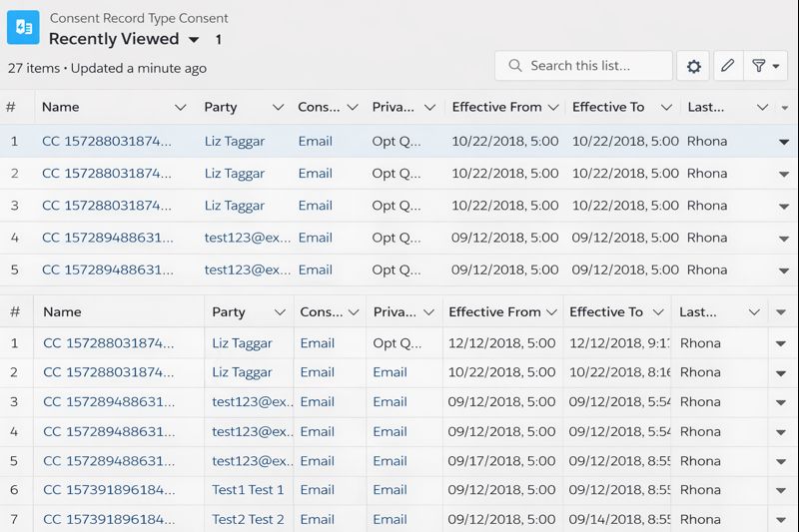Click the Consent Record object icon
Image resolution: width=799 pixels, height=532 pixels.
click(23, 28)
